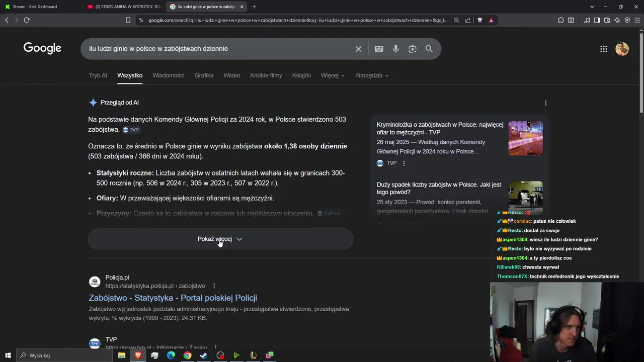Clear the Google search box text

(x=358, y=49)
